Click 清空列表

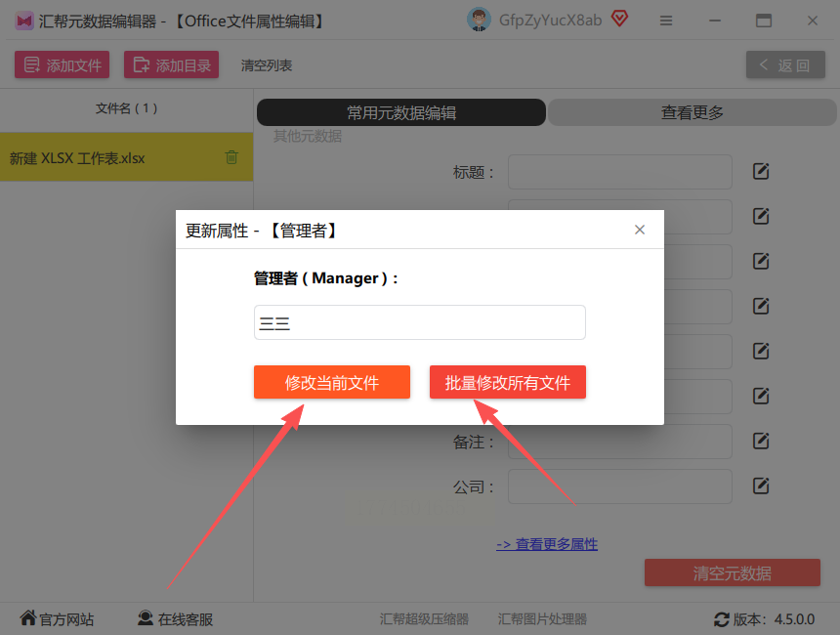point(267,65)
